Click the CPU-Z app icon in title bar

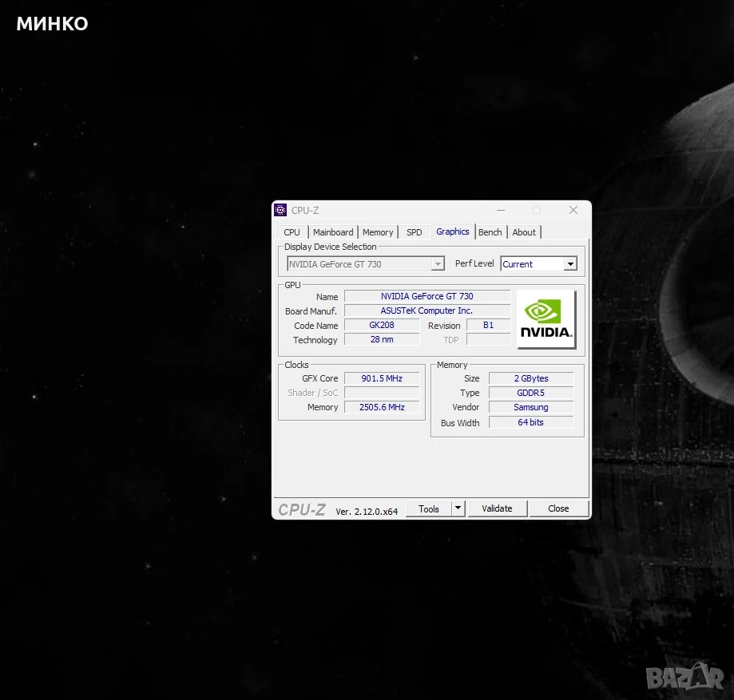point(280,210)
